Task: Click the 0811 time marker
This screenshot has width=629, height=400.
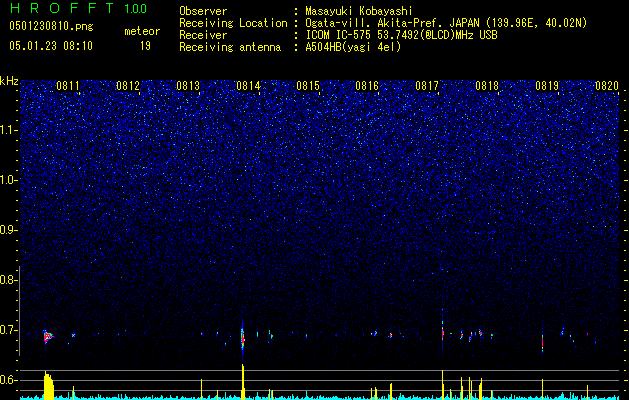Action: pyautogui.click(x=68, y=86)
